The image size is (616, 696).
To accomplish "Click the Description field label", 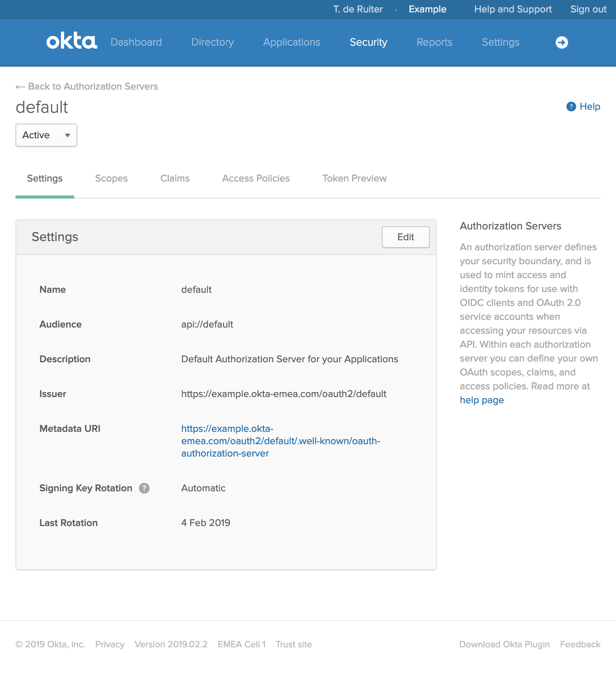I will 65,359.
